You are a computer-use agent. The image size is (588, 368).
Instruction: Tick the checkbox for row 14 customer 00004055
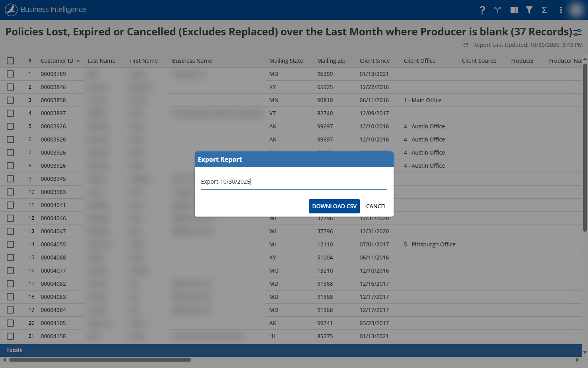[10, 244]
